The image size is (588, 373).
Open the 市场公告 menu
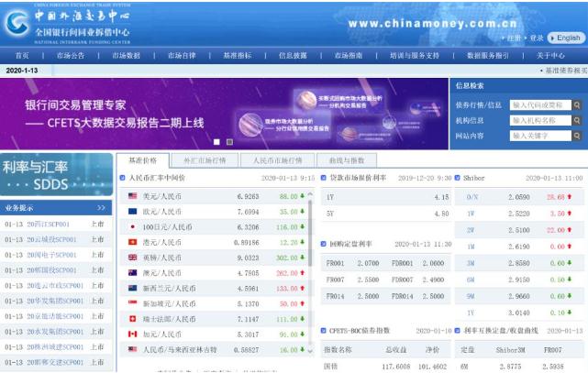pos(71,55)
